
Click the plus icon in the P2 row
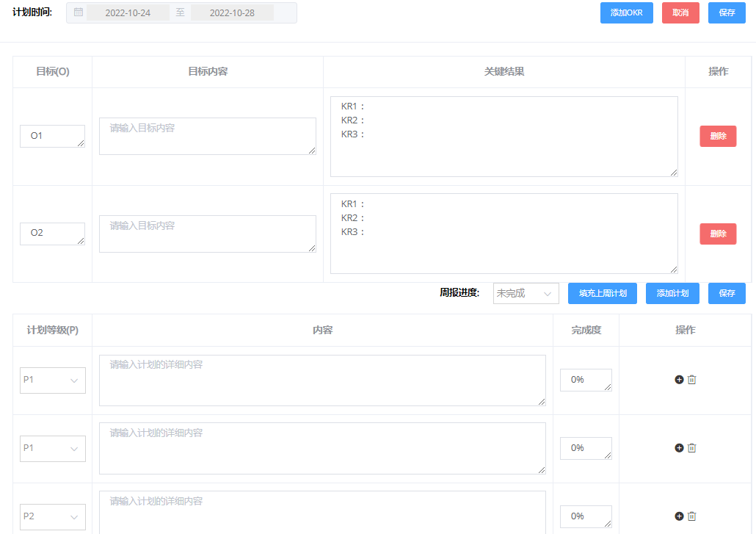click(679, 516)
